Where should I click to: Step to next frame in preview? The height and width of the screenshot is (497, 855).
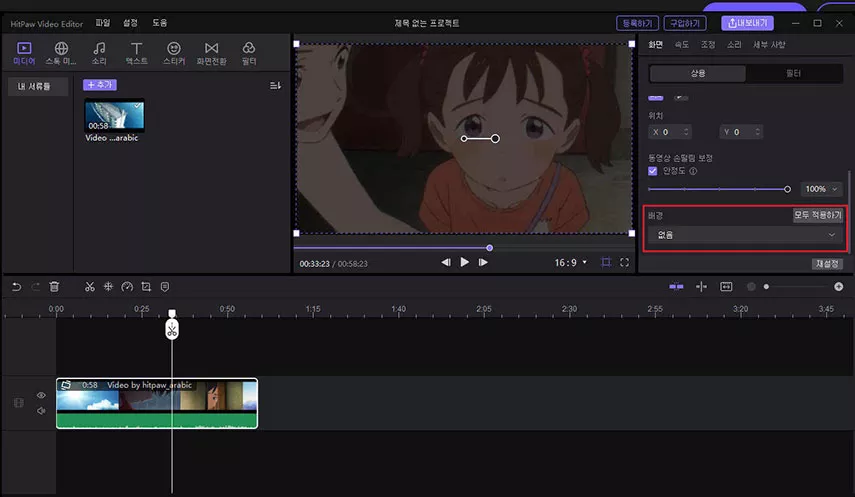tap(483, 262)
